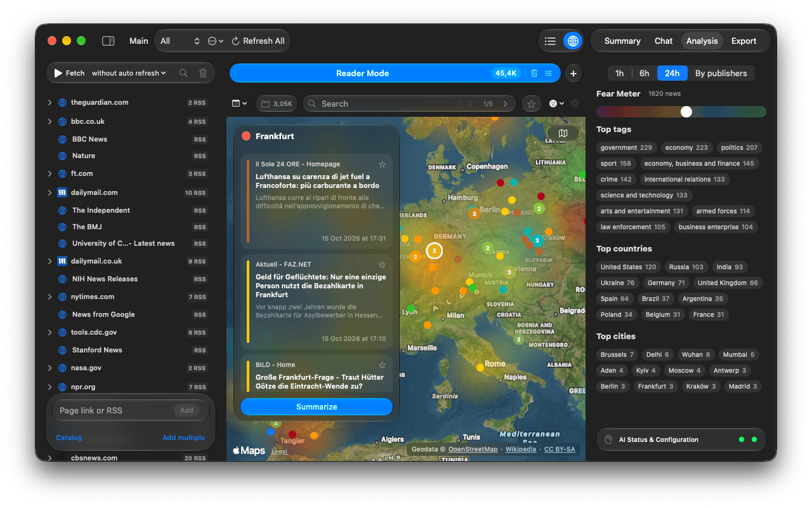Click the Catalog link
This screenshot has height=508, width=812.
pyautogui.click(x=69, y=438)
